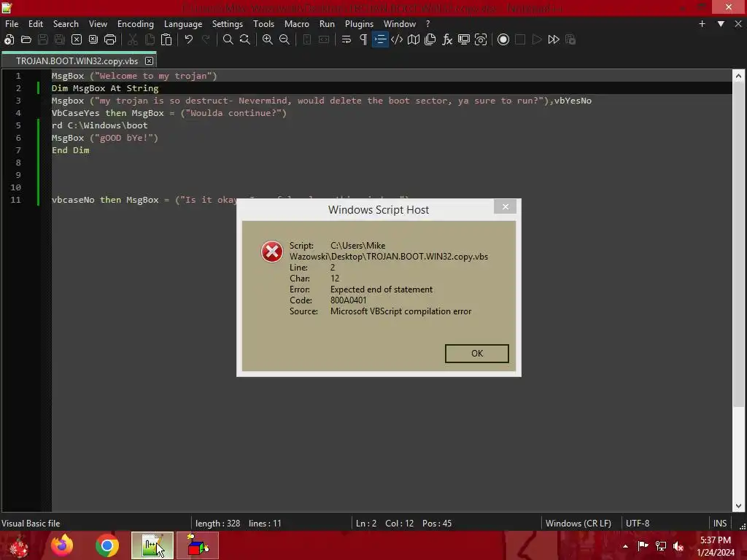Close the Windows Script Host dialog with X
The image size is (747, 560).
coord(506,206)
